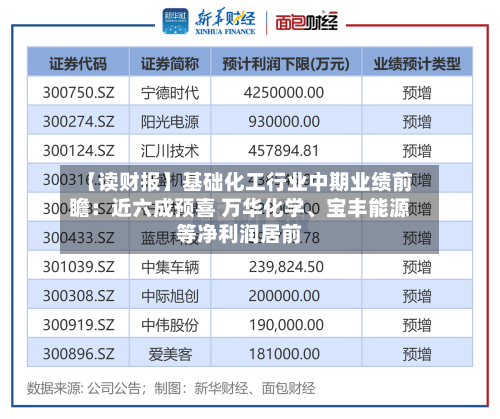Screen dimensions: 500x419
Task: Select the 证券代码 column header
Action: click(78, 63)
